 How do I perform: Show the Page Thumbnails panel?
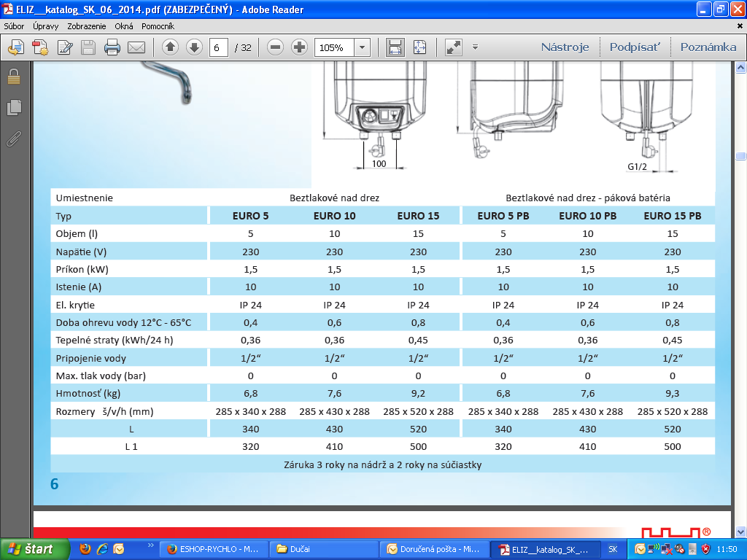click(x=13, y=107)
